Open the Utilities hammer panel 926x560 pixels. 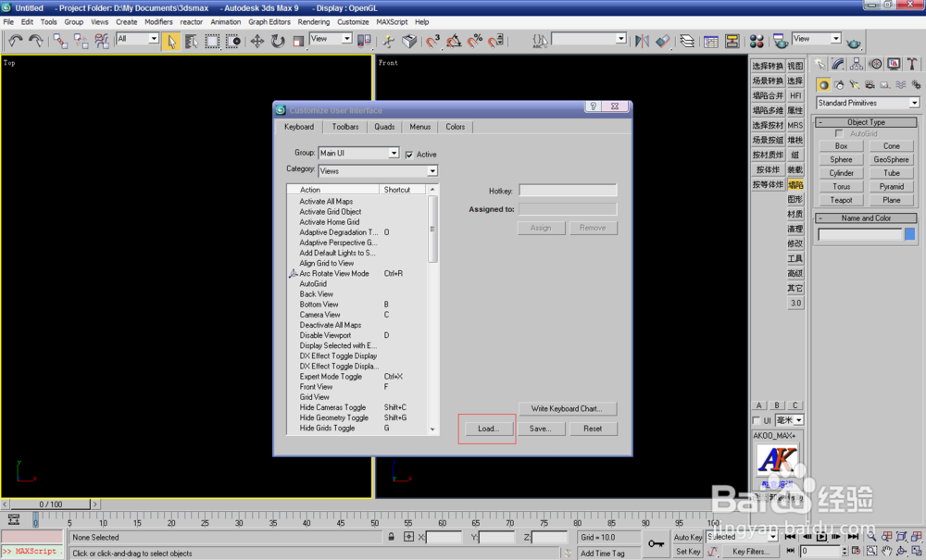(912, 64)
